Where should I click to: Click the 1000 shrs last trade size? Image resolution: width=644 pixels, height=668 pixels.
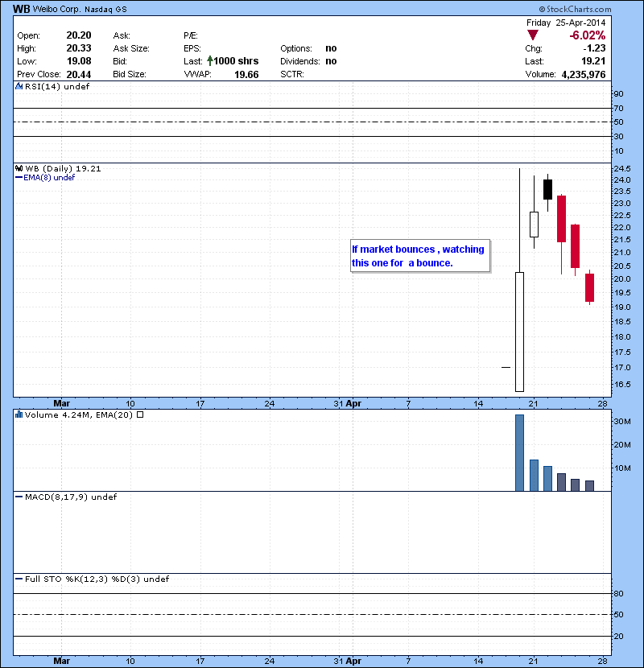236,61
